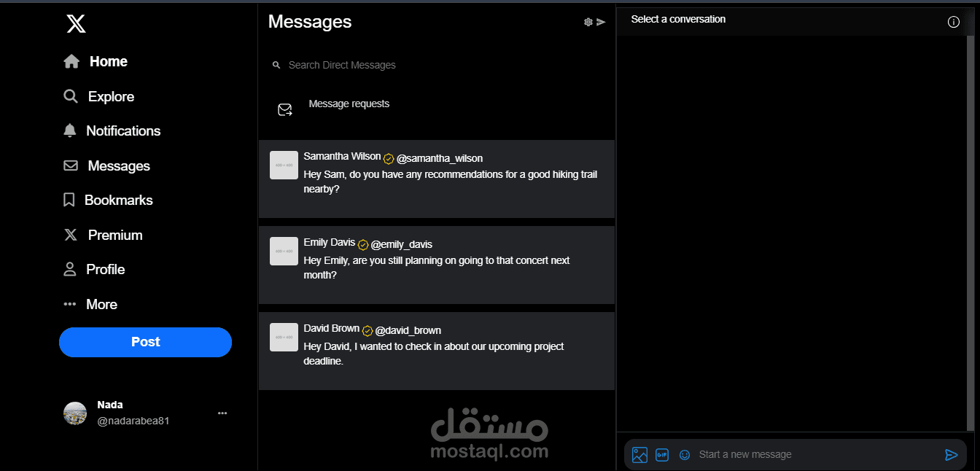
Task: Open the emoji picker smiley icon
Action: tap(685, 455)
